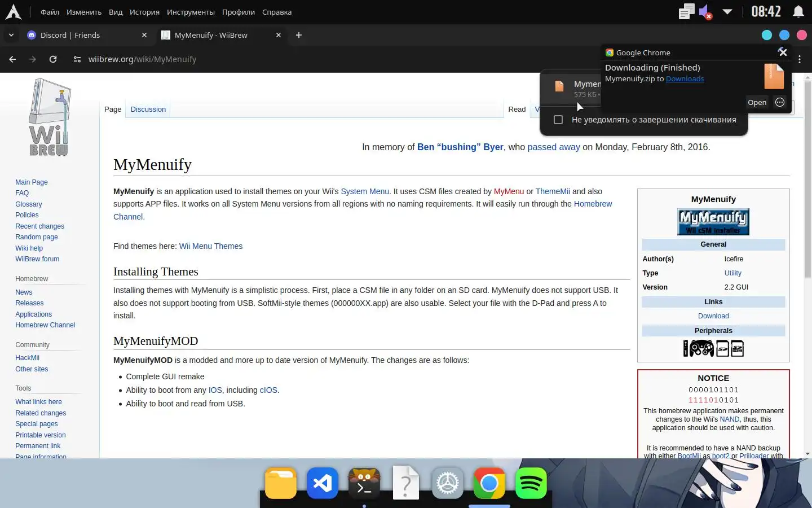Click the 08:42 clock
The width and height of the screenshot is (812, 508).
(766, 12)
